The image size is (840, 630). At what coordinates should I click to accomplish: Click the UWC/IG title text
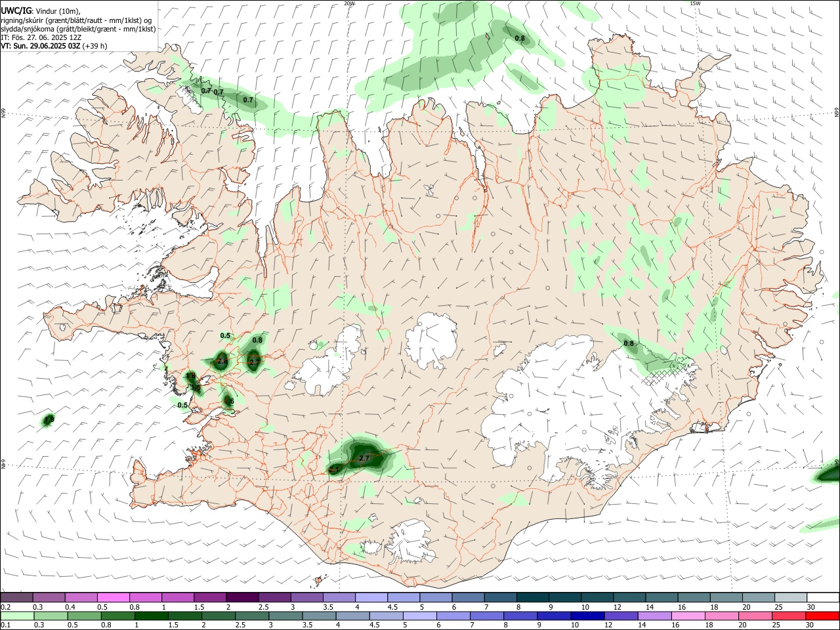click(x=16, y=10)
